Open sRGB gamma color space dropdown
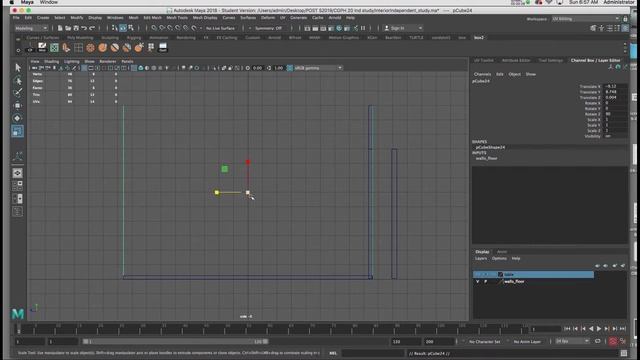The height and width of the screenshot is (360, 640). click(318, 68)
